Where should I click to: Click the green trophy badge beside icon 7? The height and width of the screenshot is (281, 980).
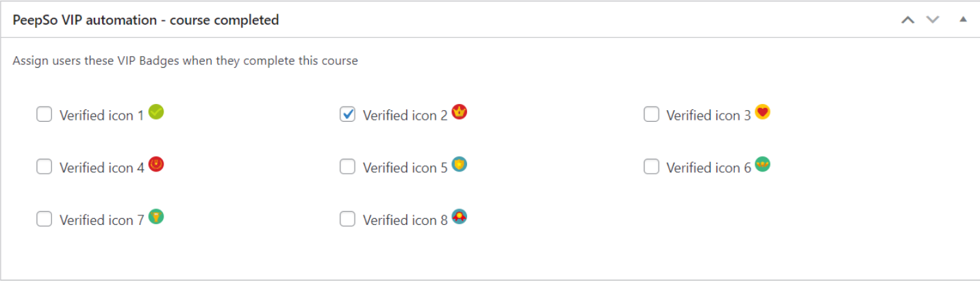point(156,217)
